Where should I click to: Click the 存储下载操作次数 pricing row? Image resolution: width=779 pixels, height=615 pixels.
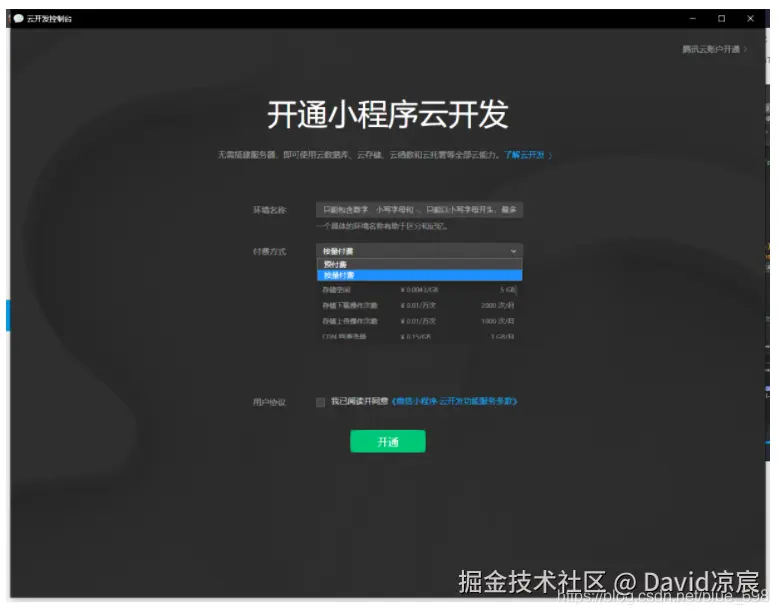[418, 305]
